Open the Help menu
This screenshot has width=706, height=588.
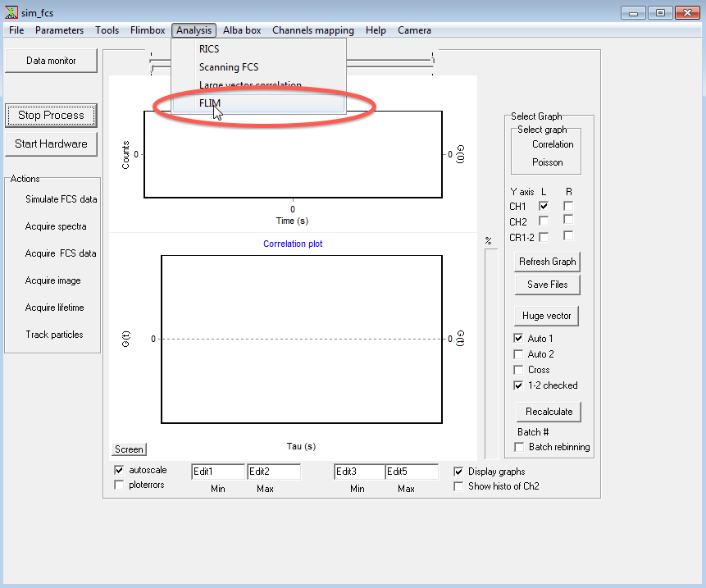pyautogui.click(x=376, y=30)
